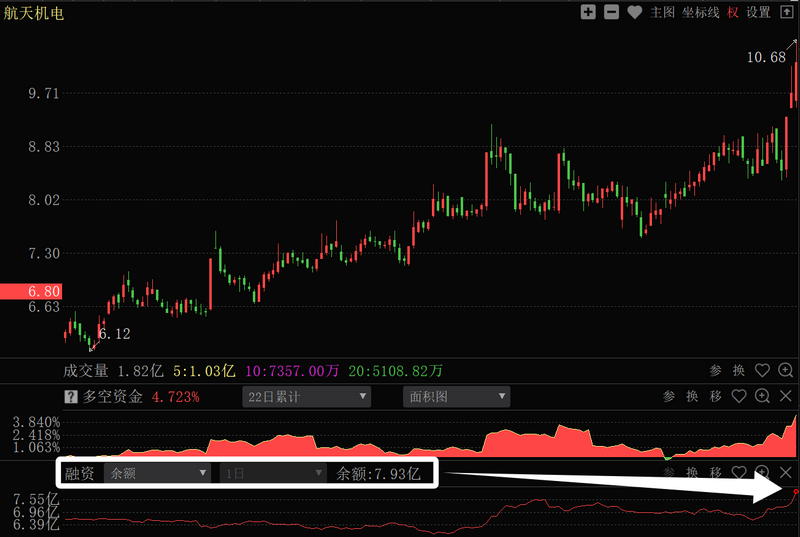Click the question mark help icon beside 多空资金
This screenshot has height=537, width=800.
click(71, 397)
